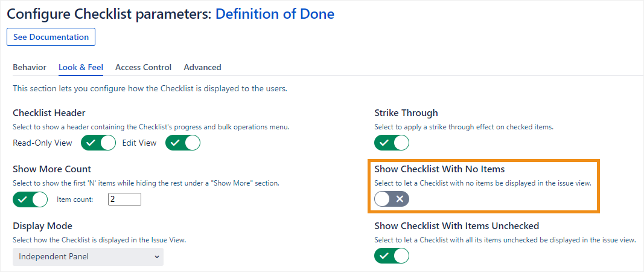The image size is (644, 272).
Task: Disable the Read-Only View header toggle
Action: (x=98, y=143)
